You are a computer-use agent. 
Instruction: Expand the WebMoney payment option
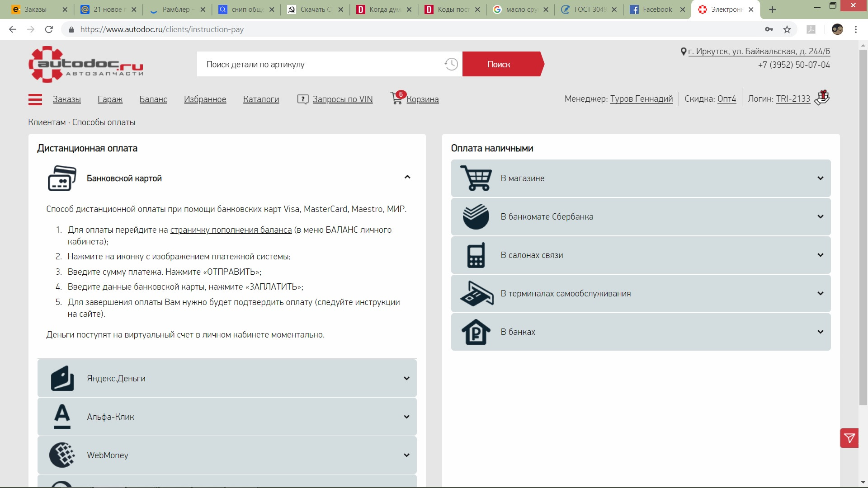point(406,455)
